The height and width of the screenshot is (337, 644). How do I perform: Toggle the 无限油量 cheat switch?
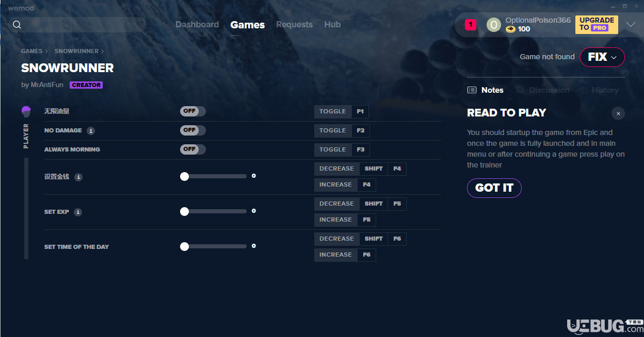pyautogui.click(x=193, y=111)
